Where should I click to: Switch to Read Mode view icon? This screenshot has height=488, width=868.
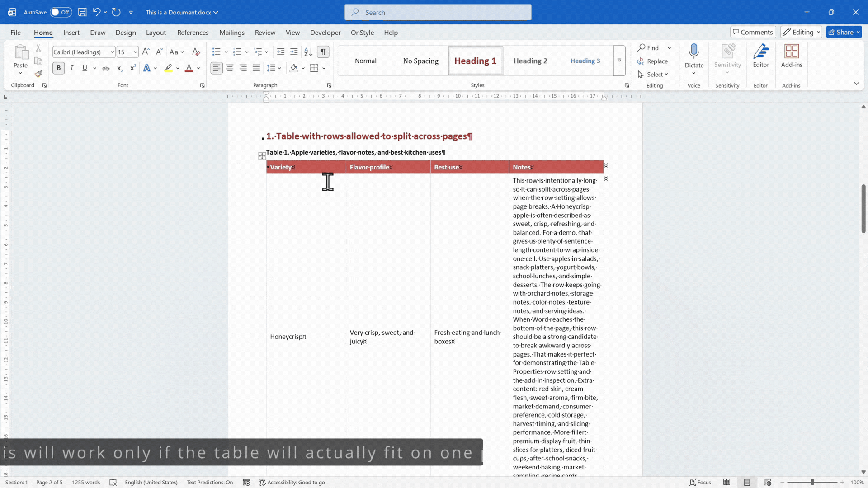(726, 483)
